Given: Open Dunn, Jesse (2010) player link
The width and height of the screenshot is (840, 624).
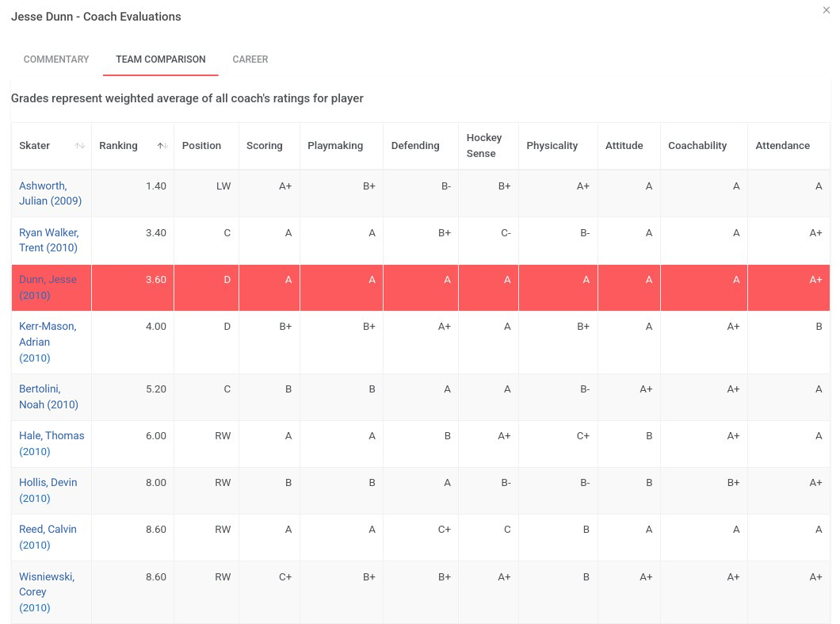Looking at the screenshot, I should (48, 287).
